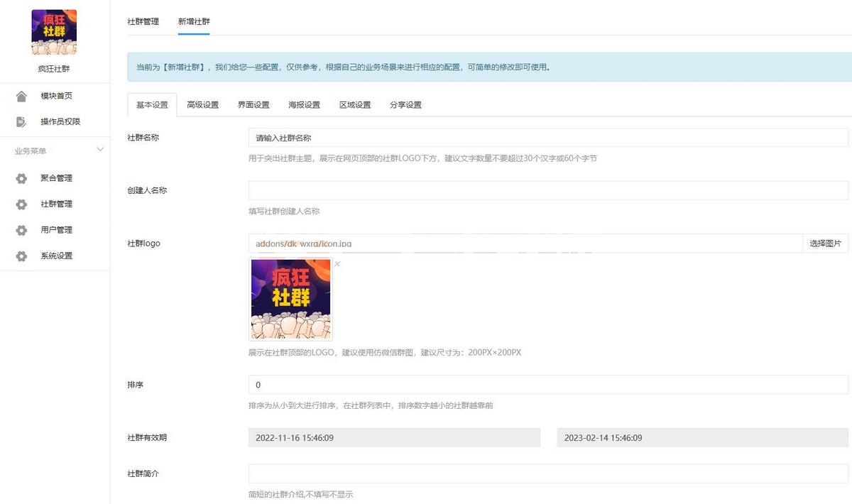Open the end date 2023-02-14 15:46:09 picker
The height and width of the screenshot is (504, 852).
point(703,437)
